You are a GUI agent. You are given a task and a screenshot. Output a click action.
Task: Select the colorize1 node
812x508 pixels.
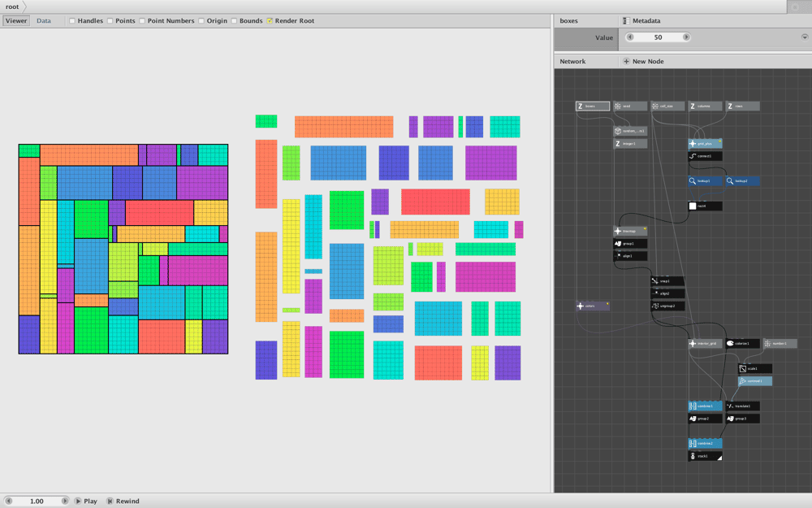(742, 343)
